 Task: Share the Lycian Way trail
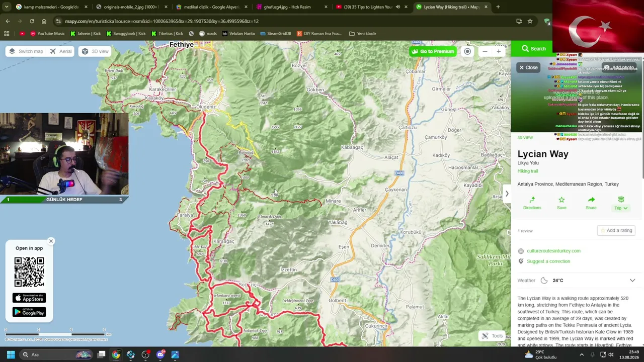click(x=591, y=203)
